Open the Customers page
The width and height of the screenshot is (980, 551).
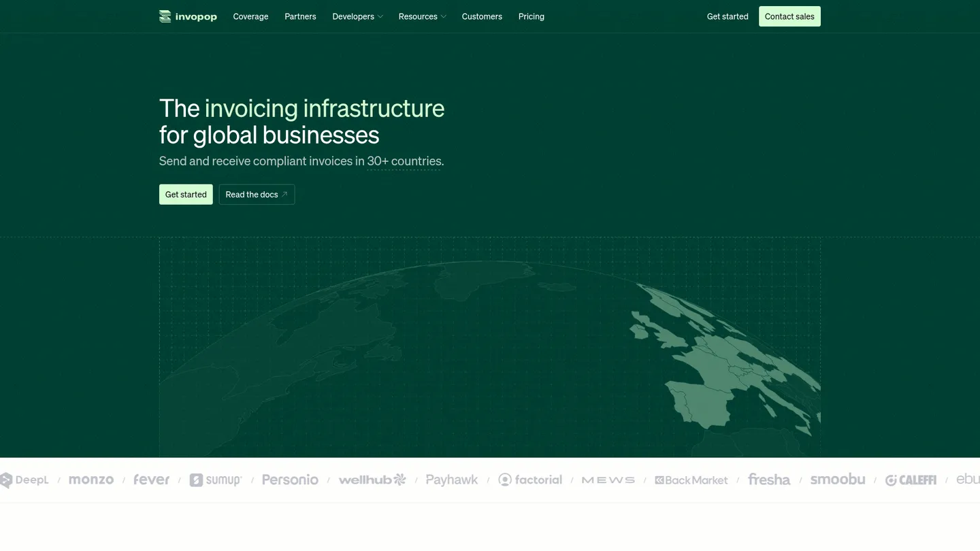click(x=482, y=16)
